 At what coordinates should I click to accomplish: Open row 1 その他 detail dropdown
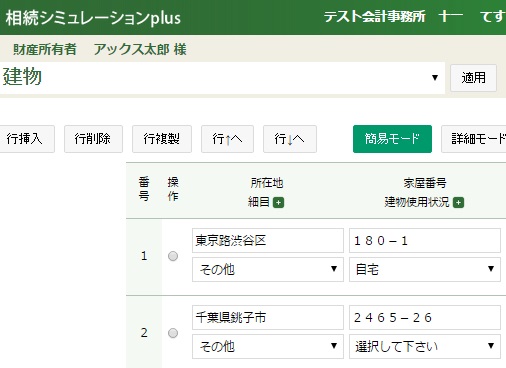tap(268, 269)
